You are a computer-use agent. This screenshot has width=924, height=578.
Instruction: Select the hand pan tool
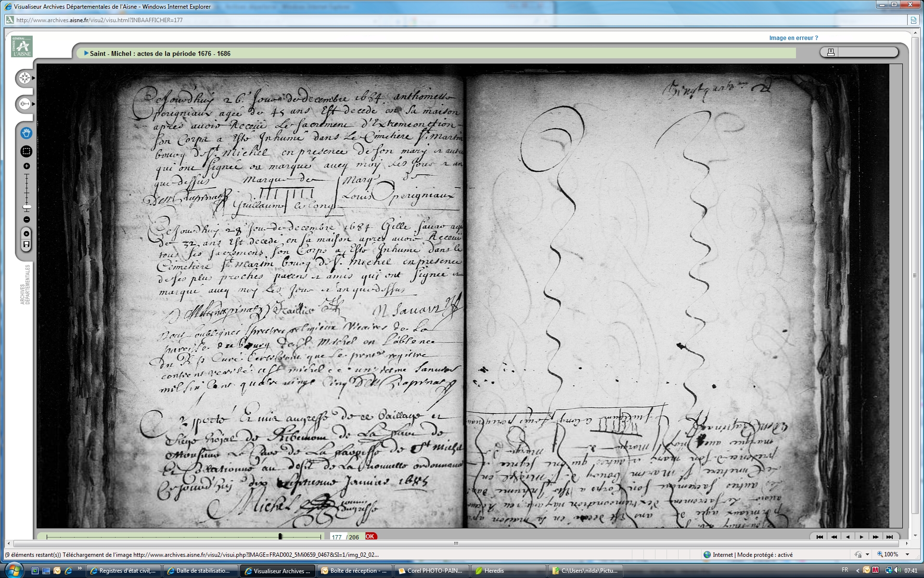pos(26,133)
